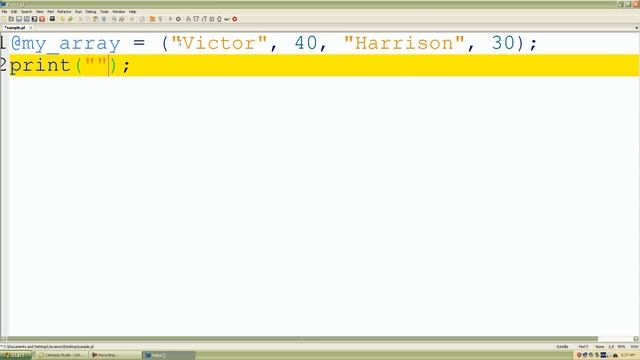Click the dark console-style toolbar icon

point(34,19)
